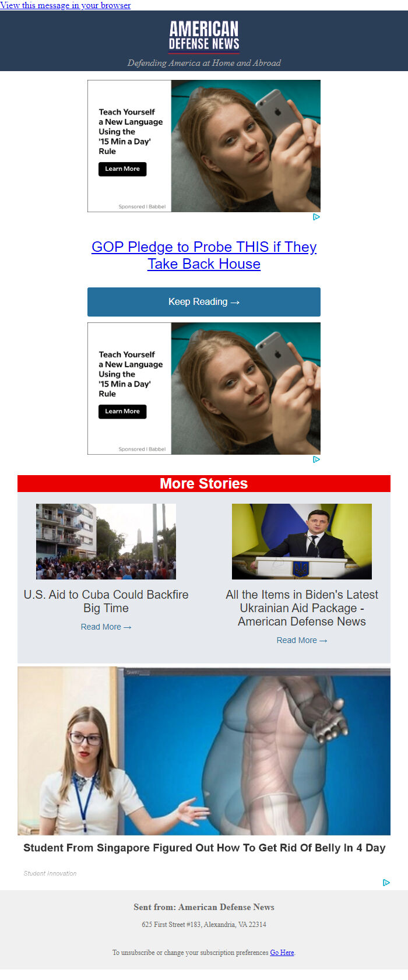Click Learn More in the second Babbel ad
Image resolution: width=408 pixels, height=980 pixels.
[122, 412]
